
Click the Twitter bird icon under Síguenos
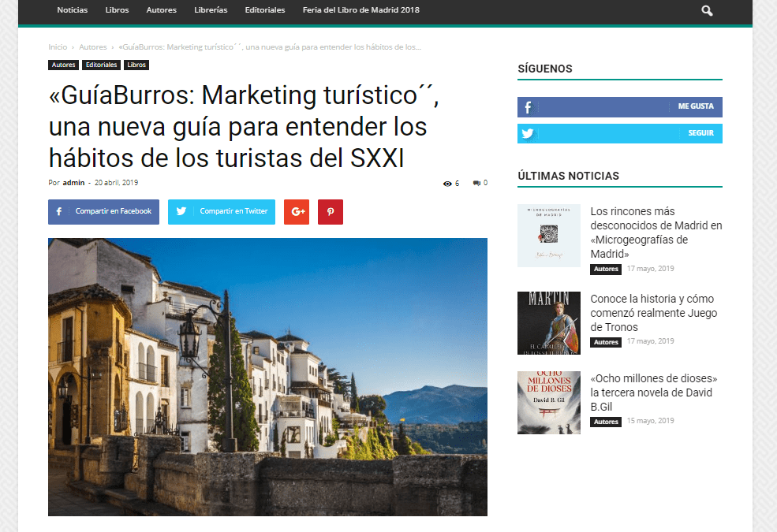click(x=528, y=134)
